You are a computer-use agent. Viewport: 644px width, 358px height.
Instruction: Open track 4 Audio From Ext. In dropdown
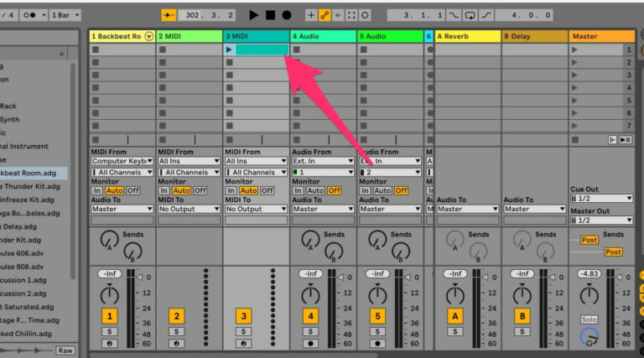click(x=323, y=161)
